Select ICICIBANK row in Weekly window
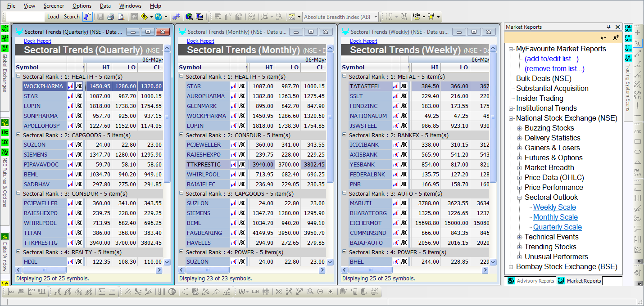The height and width of the screenshot is (306, 644). click(x=419, y=145)
